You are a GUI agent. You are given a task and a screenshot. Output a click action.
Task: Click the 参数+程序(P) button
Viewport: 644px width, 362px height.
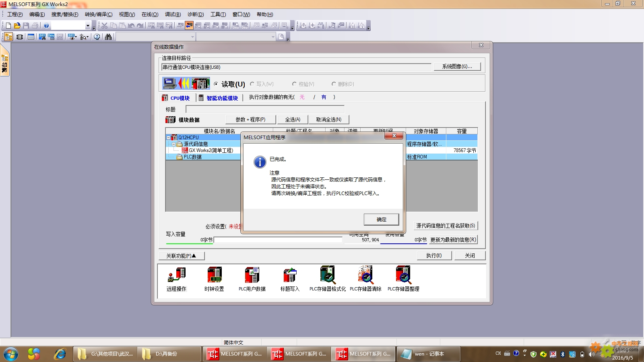[251, 119]
